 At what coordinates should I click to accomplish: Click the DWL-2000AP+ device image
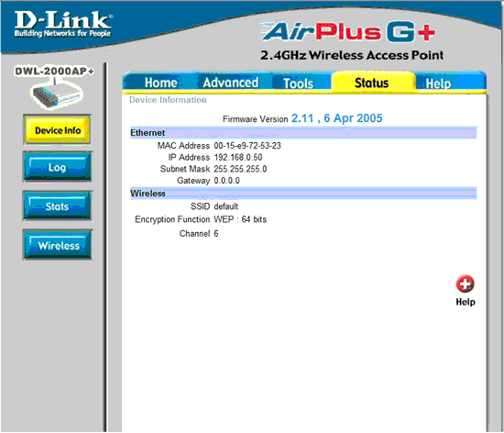[x=57, y=94]
